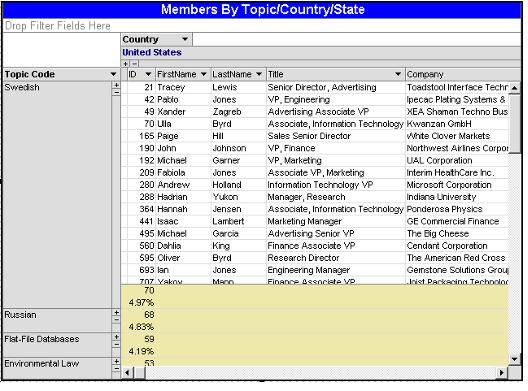Click the Flat-File Databases total 59
528x391 pixels.
[x=149, y=339]
